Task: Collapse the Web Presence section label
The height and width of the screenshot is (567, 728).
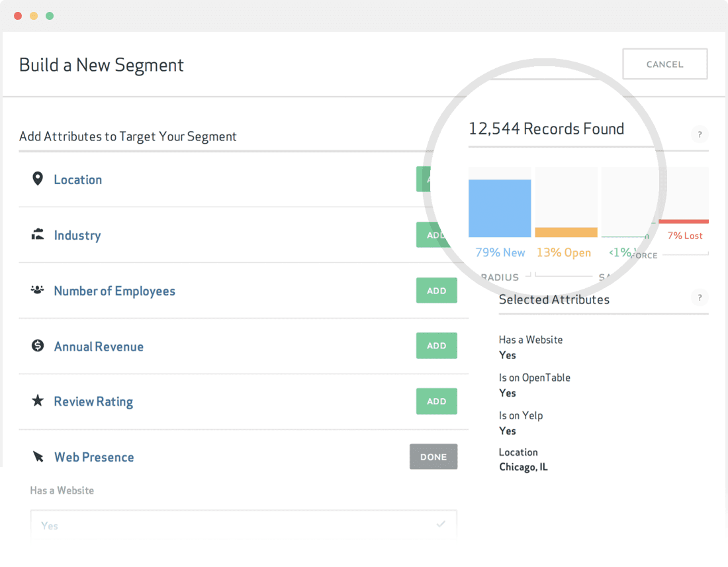Action: point(94,457)
